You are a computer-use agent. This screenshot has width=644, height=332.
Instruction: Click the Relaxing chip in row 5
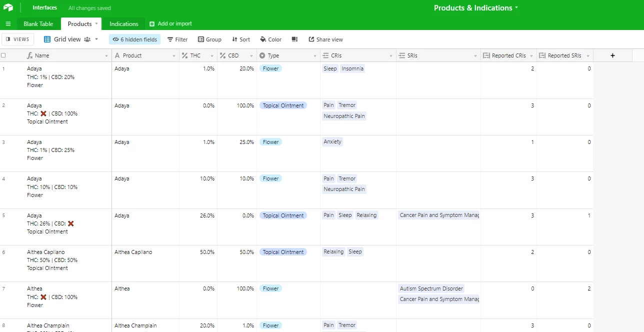pyautogui.click(x=366, y=215)
